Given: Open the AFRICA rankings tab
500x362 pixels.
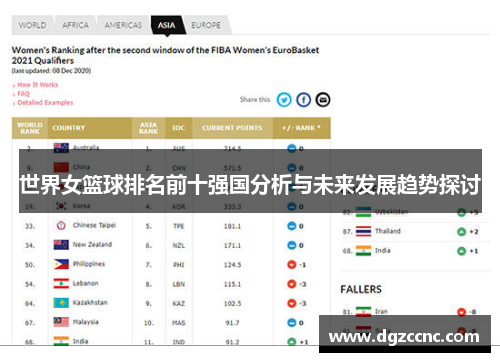Looking at the screenshot, I should point(76,25).
